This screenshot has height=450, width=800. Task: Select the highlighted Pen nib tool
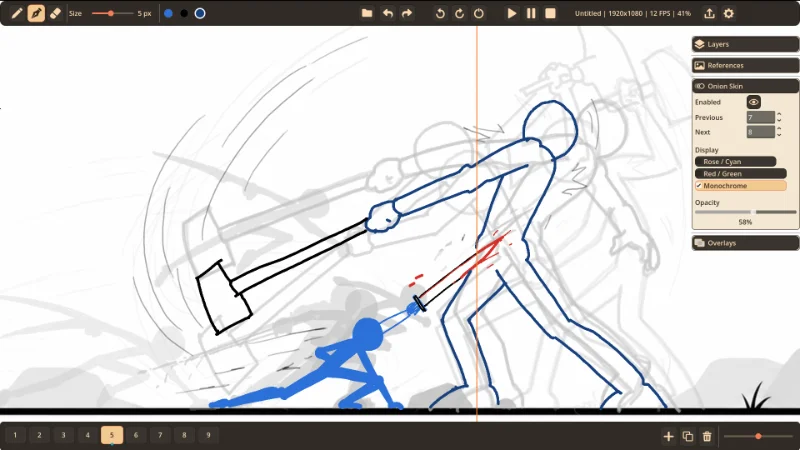[36, 13]
